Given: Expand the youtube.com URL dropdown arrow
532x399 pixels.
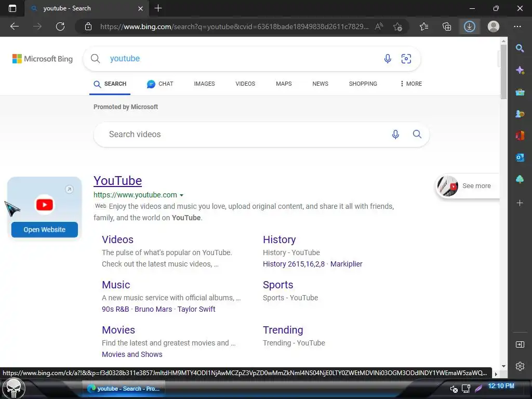Looking at the screenshot, I should click(181, 195).
